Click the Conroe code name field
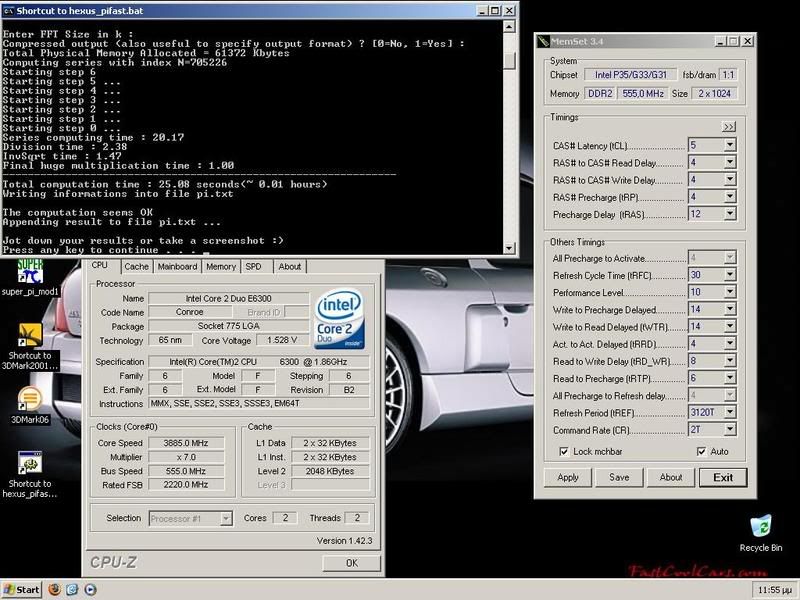Screen dimensions: 800x600 (x=189, y=312)
